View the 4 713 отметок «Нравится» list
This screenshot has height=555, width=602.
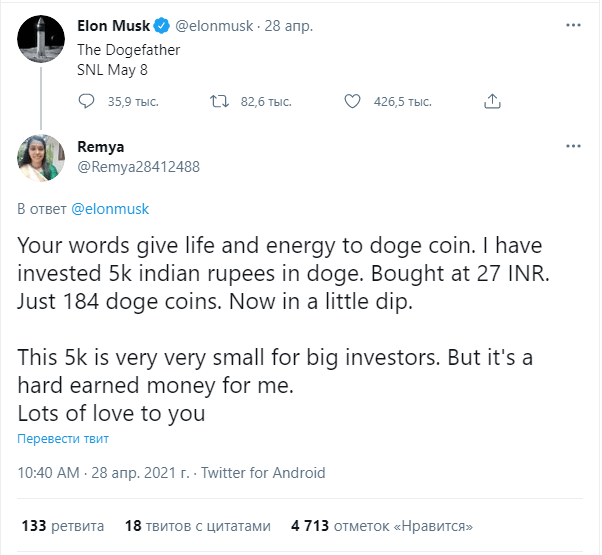coord(382,526)
